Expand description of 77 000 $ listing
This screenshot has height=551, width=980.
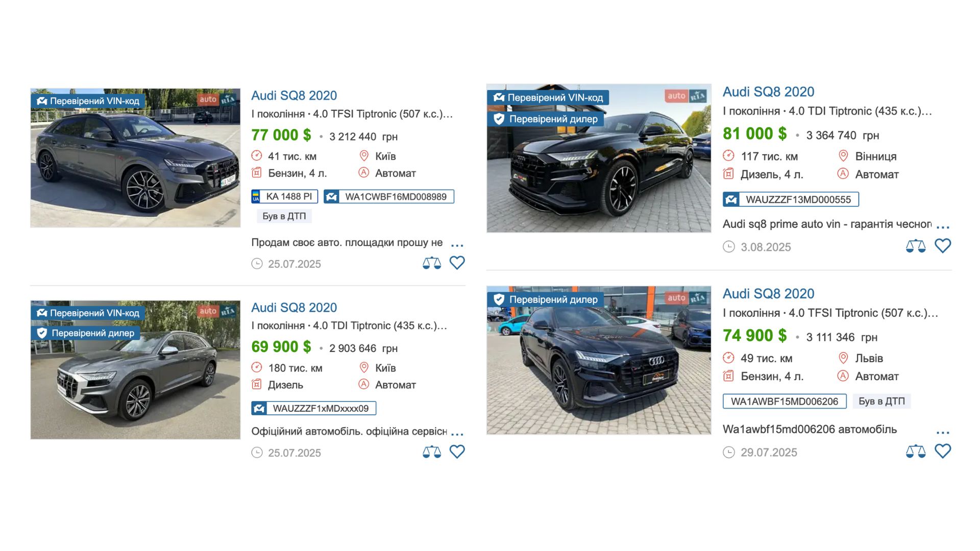(457, 246)
